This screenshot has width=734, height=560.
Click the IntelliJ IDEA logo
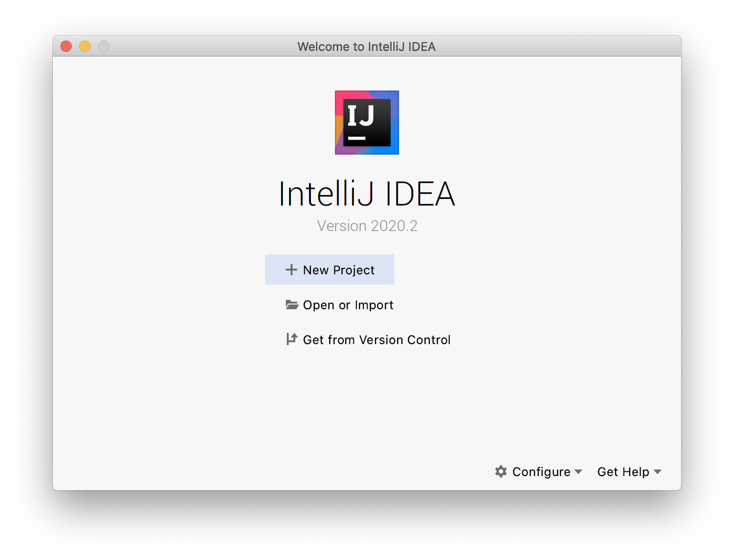pos(367,123)
